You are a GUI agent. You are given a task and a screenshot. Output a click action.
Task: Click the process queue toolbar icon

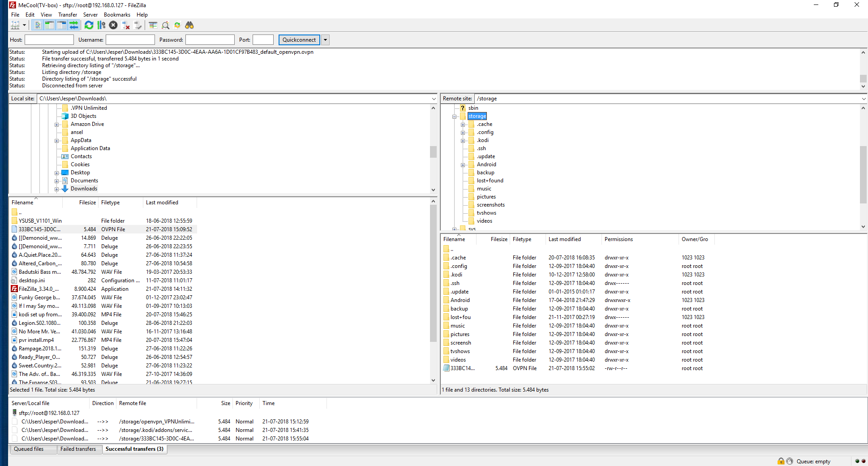101,26
